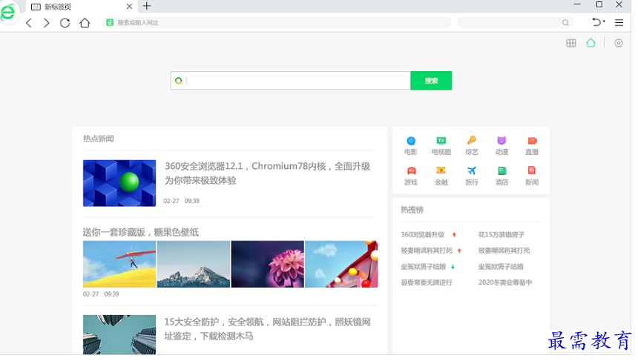
Task: Open the 电影 shortcut
Action: (x=411, y=146)
